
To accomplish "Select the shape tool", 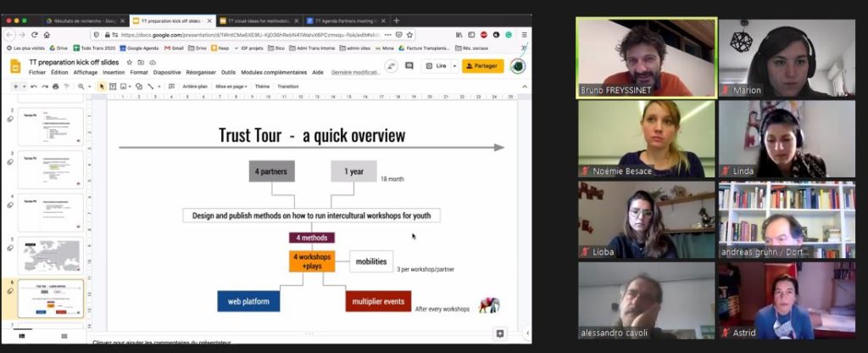I will (x=139, y=87).
